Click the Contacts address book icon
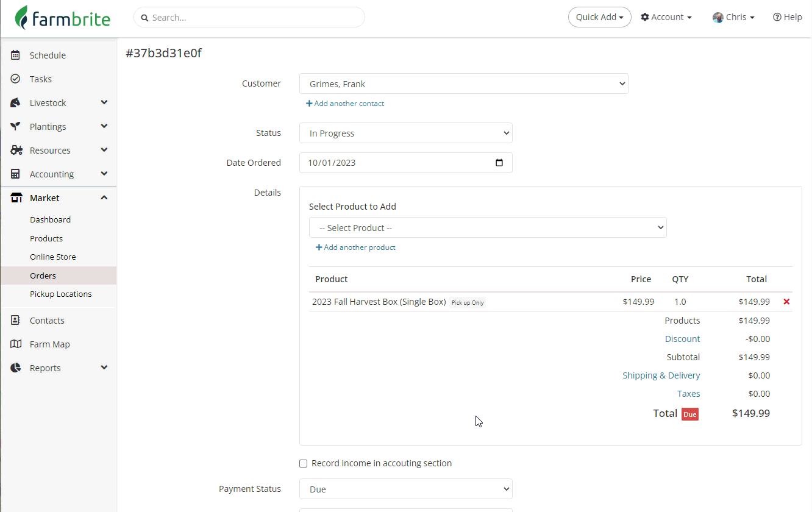The image size is (812, 512). point(16,321)
